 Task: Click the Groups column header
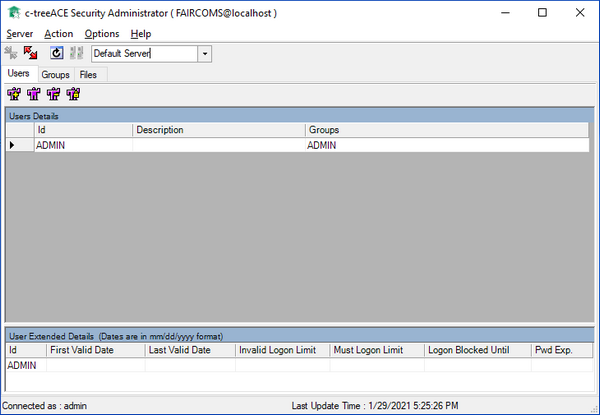click(447, 130)
